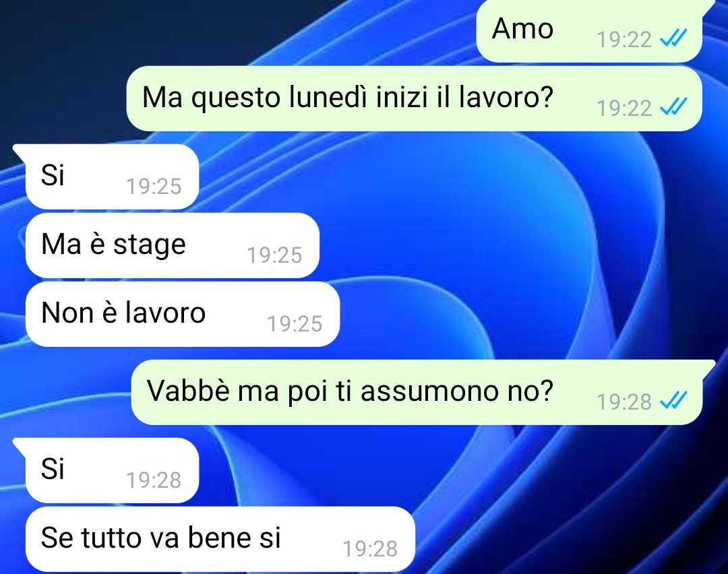Click the 19:22 timestamp on the lunedì question
Image resolution: width=728 pixels, height=574 pixels.
pyautogui.click(x=624, y=108)
